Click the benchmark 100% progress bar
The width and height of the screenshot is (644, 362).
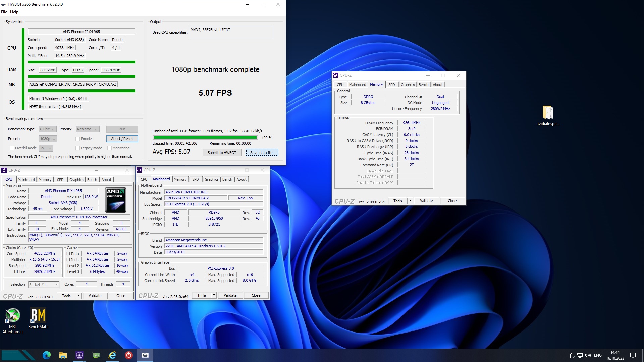click(x=205, y=137)
